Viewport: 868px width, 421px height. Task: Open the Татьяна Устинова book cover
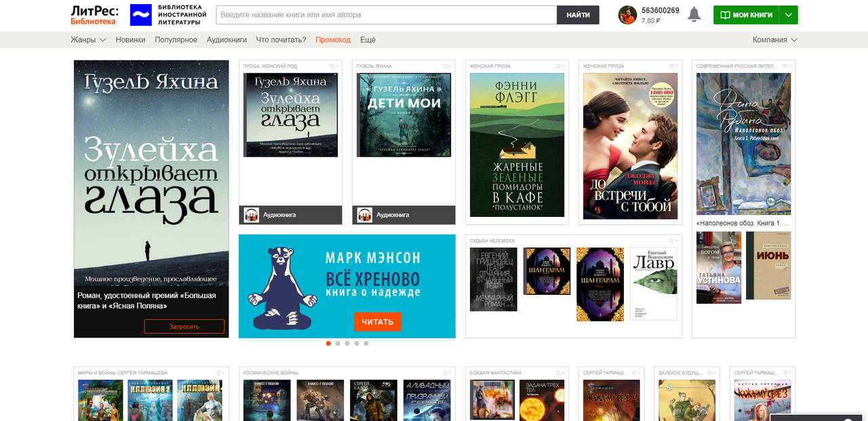[719, 267]
